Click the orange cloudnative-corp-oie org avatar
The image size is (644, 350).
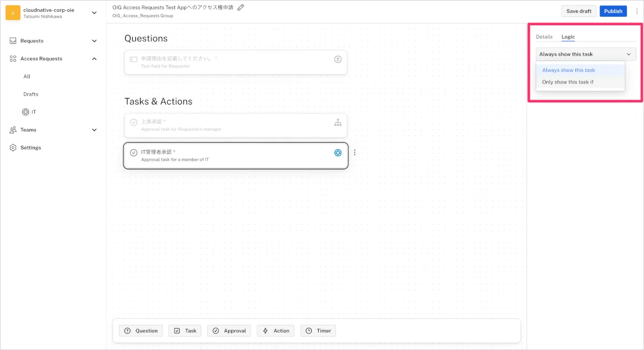point(13,13)
